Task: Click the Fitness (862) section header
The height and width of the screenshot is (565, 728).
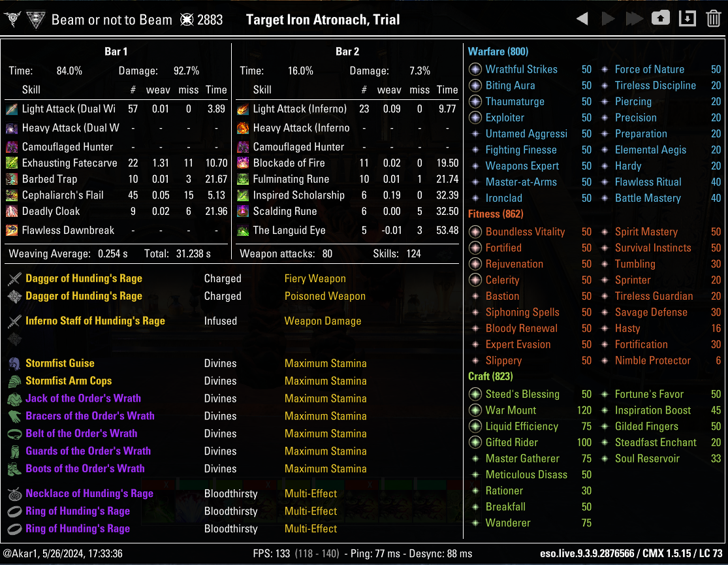Action: coord(496,214)
